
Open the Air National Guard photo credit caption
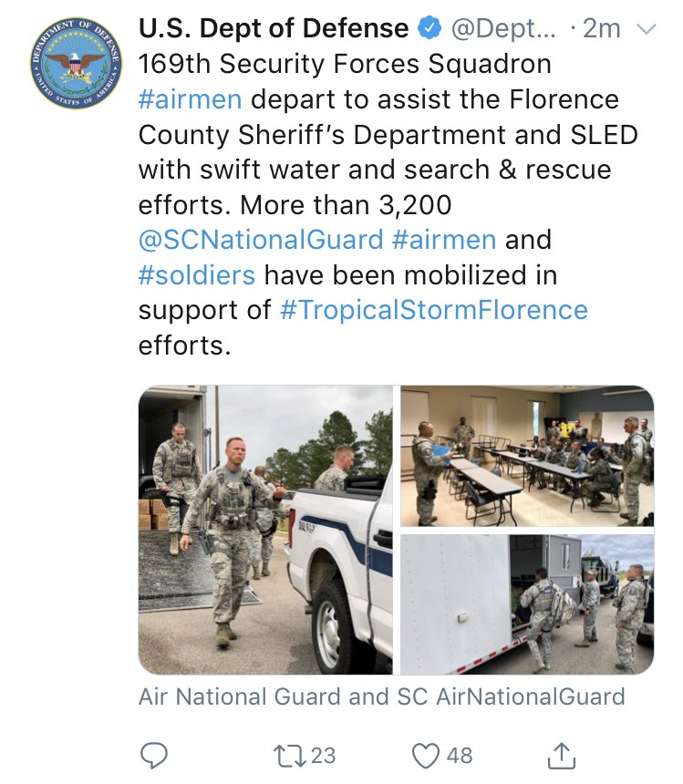[x=381, y=696]
